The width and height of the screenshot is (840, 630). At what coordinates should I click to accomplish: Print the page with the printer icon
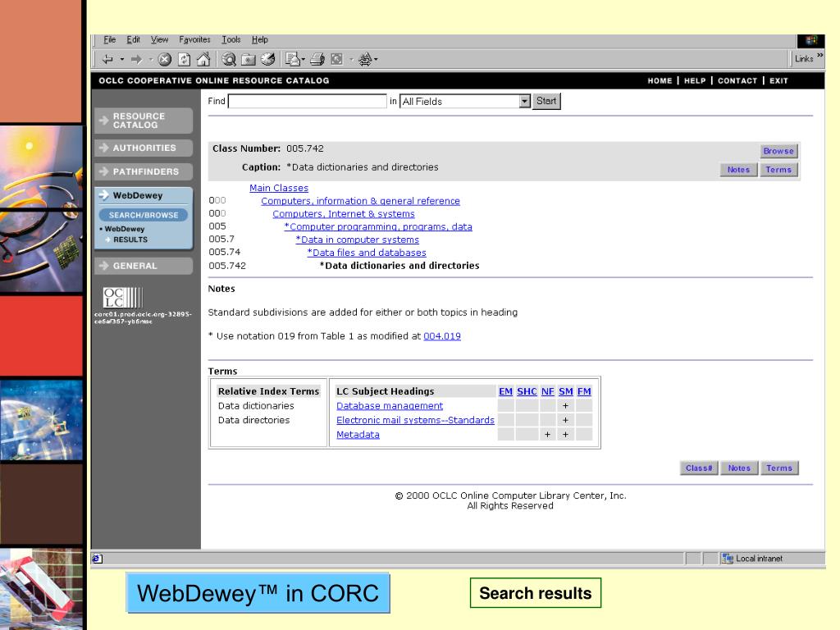[x=317, y=59]
